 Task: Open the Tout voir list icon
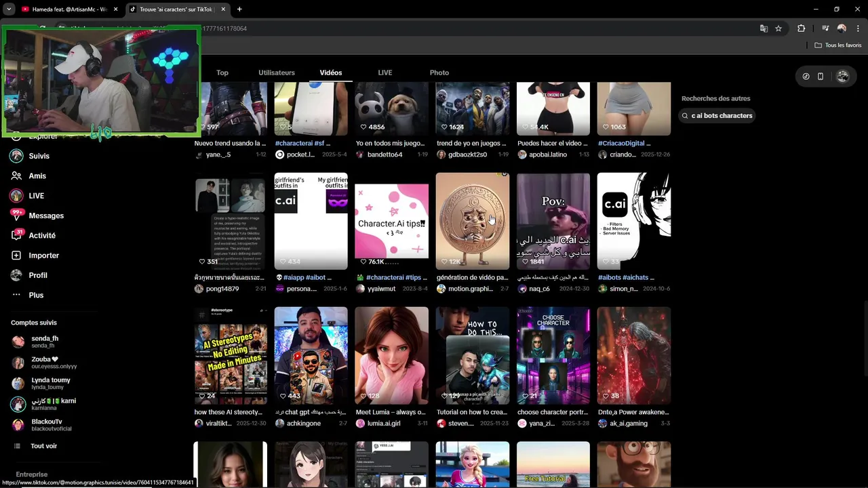tap(17, 446)
